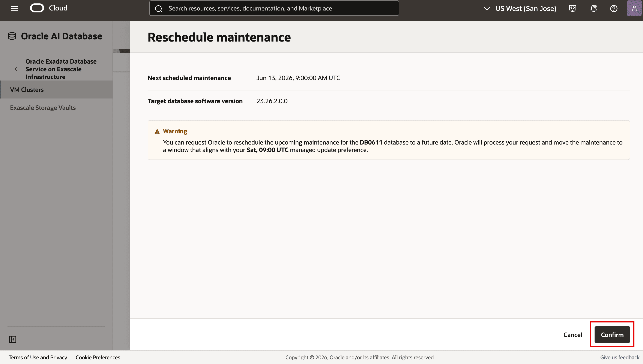The width and height of the screenshot is (643, 364).
Task: Click the copyright notice text
Action: [360, 357]
